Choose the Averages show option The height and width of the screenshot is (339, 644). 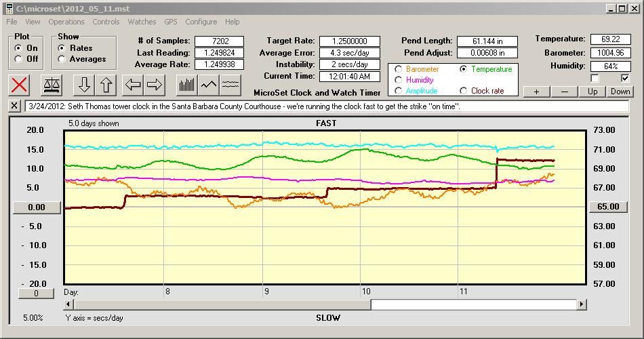(62, 59)
